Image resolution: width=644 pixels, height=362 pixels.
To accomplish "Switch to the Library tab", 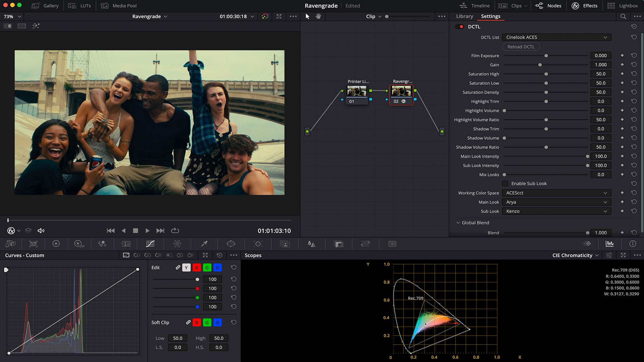I will [465, 16].
